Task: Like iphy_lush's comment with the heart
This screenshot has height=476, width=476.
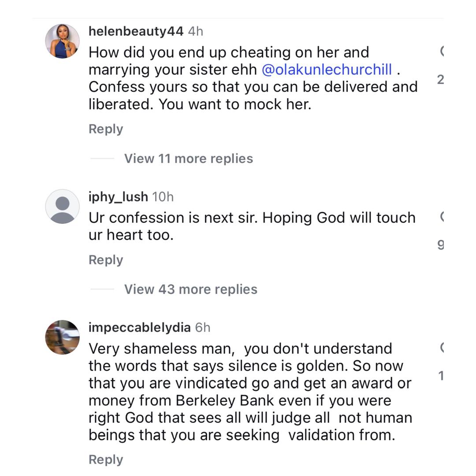Action: click(x=441, y=217)
